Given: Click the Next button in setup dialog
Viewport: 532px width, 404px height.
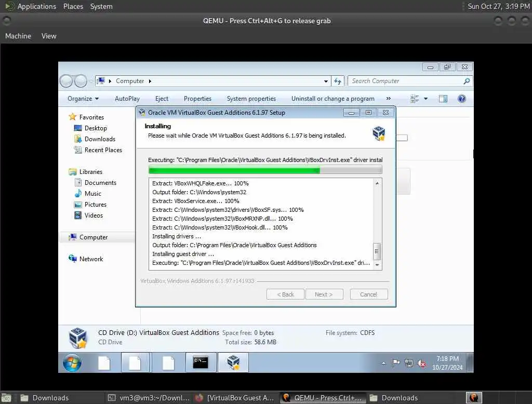Looking at the screenshot, I should [x=324, y=294].
